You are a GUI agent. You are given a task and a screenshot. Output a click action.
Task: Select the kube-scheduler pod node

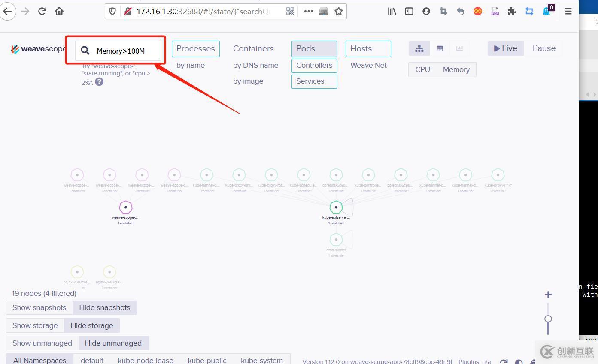click(x=304, y=175)
